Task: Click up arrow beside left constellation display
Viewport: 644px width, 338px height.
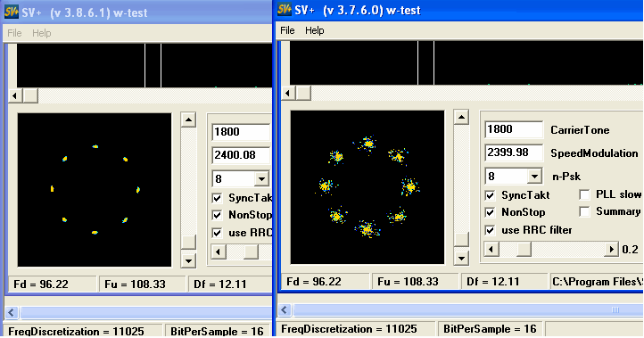Action: coord(188,120)
